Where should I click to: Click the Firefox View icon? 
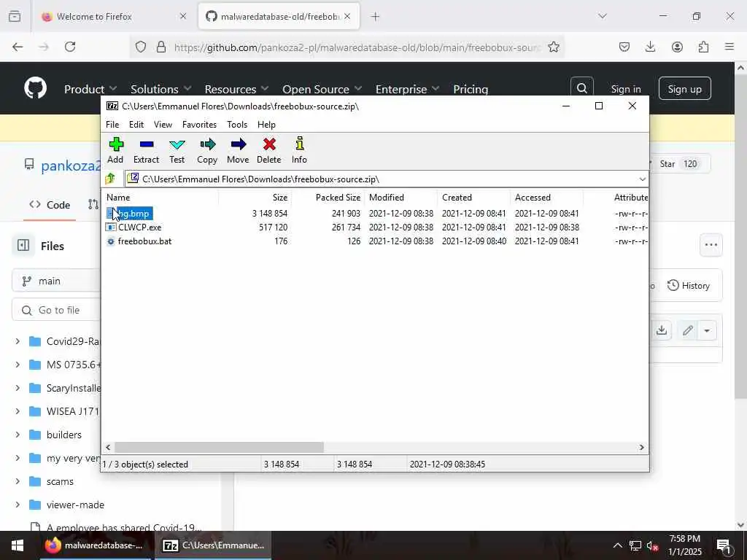click(15, 16)
